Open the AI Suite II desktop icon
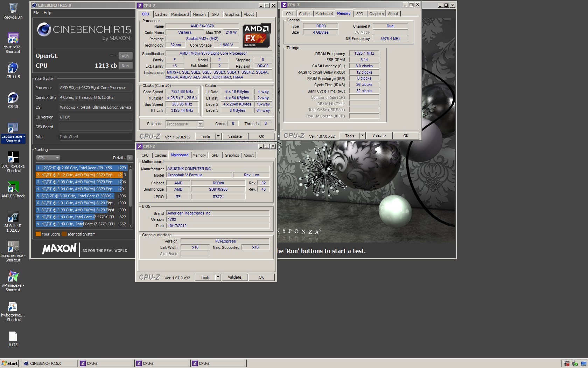588x368 pixels. (13, 222)
